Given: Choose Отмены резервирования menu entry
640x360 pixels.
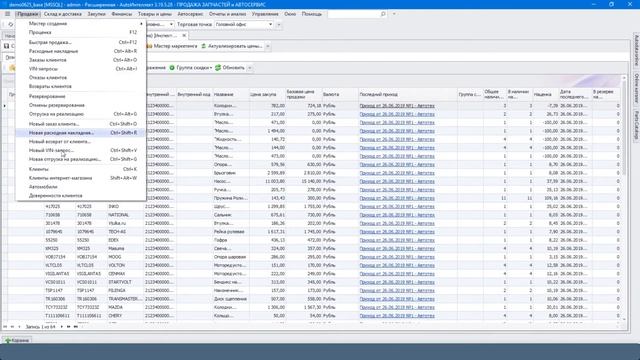Looking at the screenshot, I should [x=81, y=105].
